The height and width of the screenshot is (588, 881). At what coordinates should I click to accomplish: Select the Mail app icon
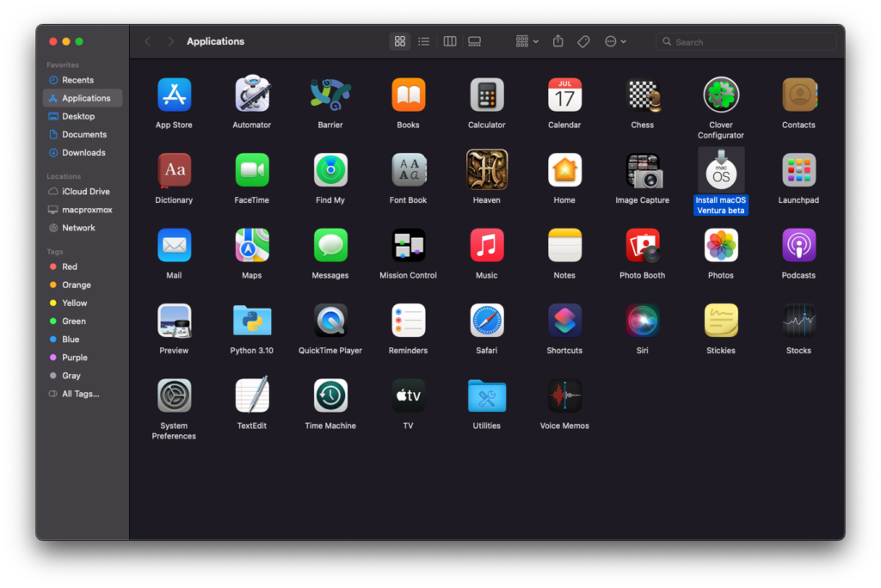point(174,245)
